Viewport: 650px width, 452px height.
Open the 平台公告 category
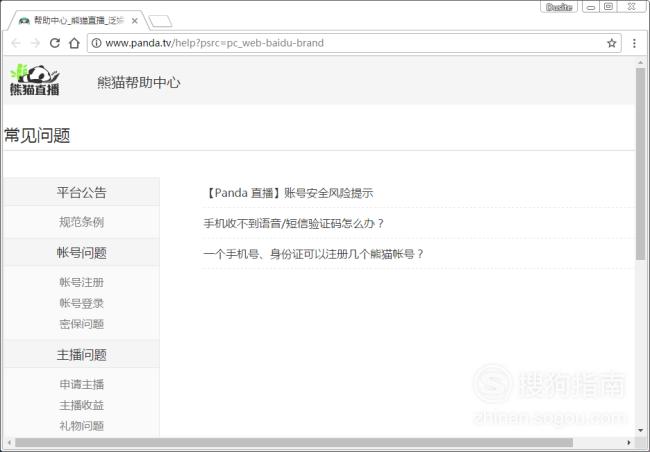[x=81, y=192]
